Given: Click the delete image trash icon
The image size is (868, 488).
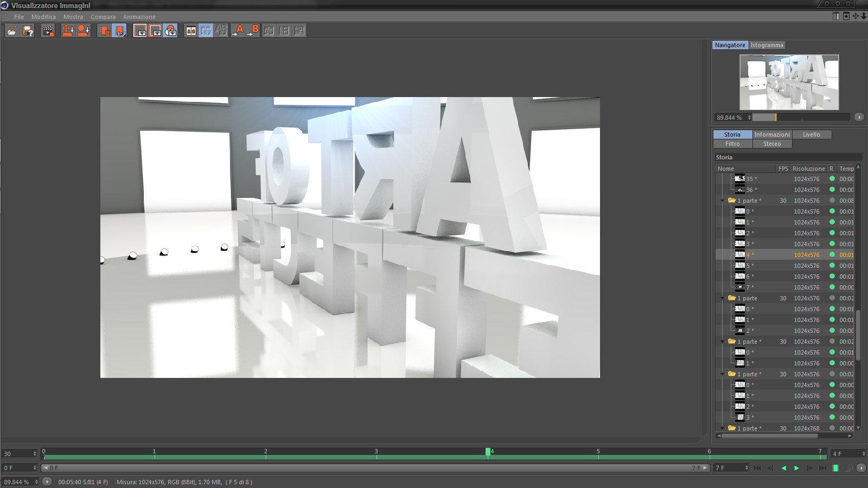Looking at the screenshot, I should pyautogui.click(x=104, y=31).
